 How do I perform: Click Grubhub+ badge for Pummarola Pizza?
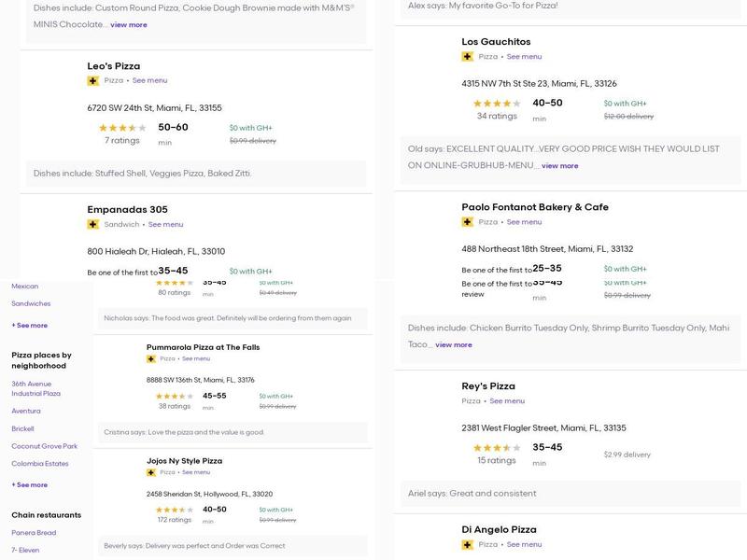pyautogui.click(x=150, y=359)
